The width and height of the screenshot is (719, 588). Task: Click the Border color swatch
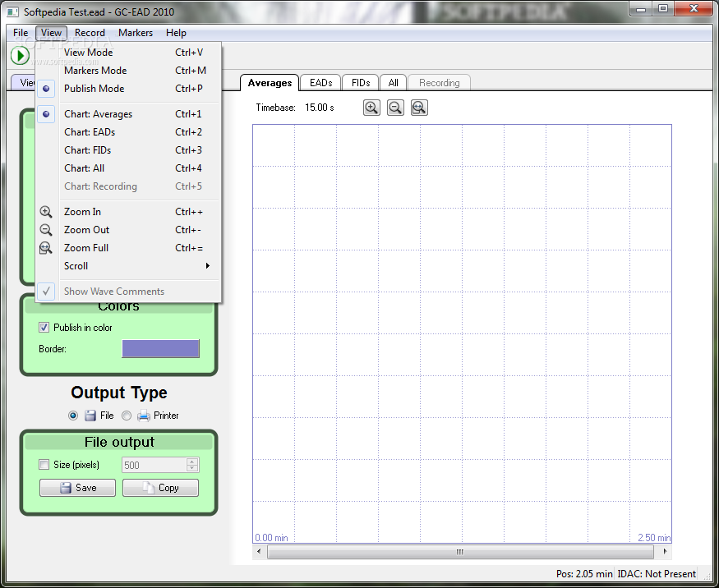160,348
